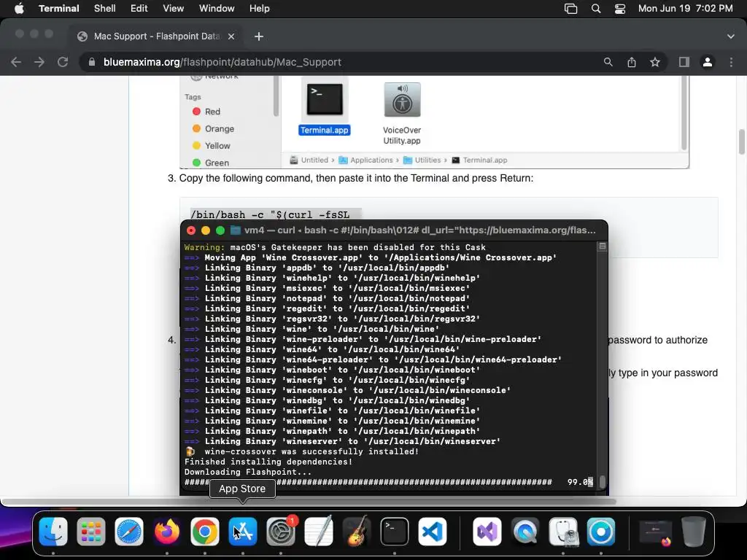Screen dimensions: 747x560
Task: Click the web page vertical scrollbar
Action: pyautogui.click(x=742, y=142)
